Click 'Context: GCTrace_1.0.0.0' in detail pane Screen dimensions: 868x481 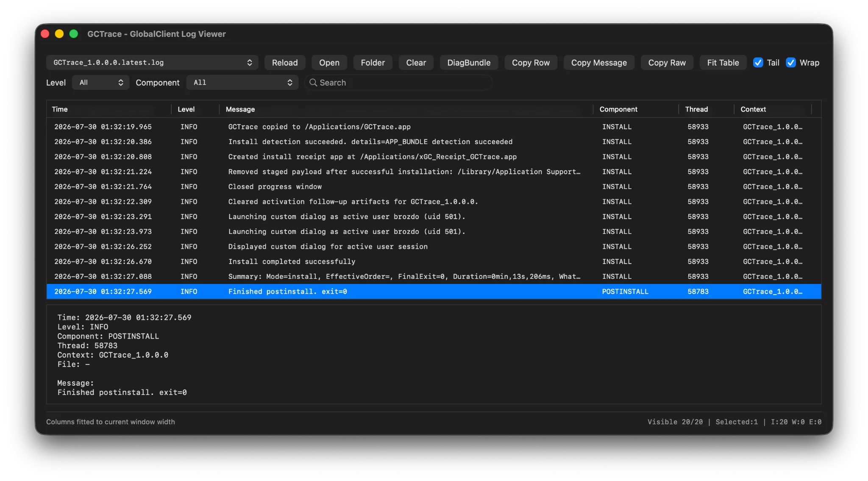113,355
